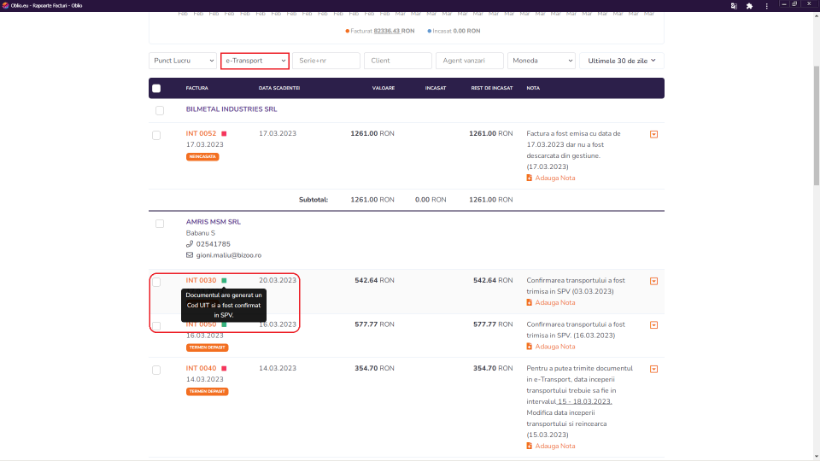Check the INT 0040 invoice checkbox

(156, 370)
